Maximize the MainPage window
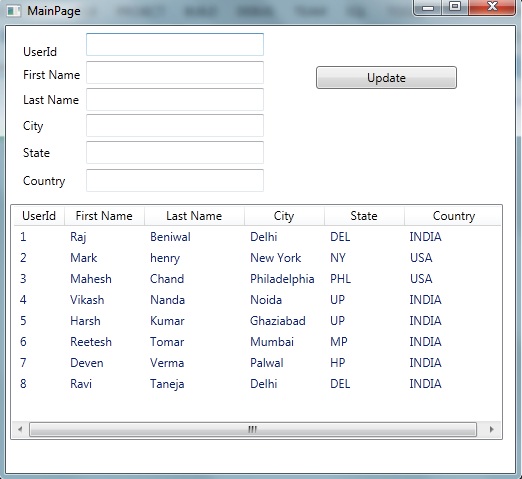522x479 pixels. coord(455,7)
